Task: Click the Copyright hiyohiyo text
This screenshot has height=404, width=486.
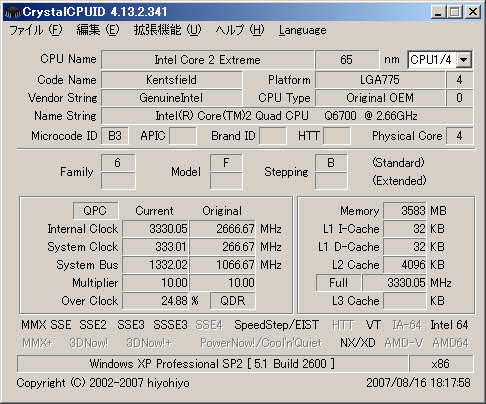Action: coord(103,383)
